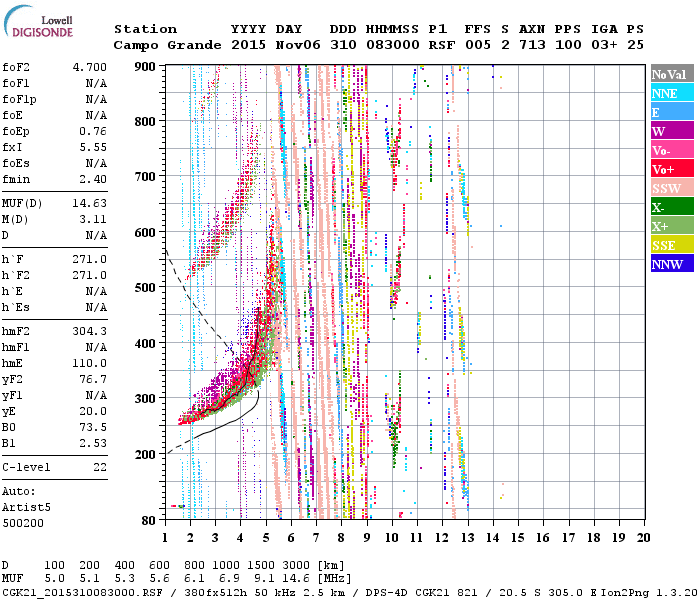The width and height of the screenshot is (700, 600).
Task: Select the X+ legend color swatch
Action: tap(672, 225)
